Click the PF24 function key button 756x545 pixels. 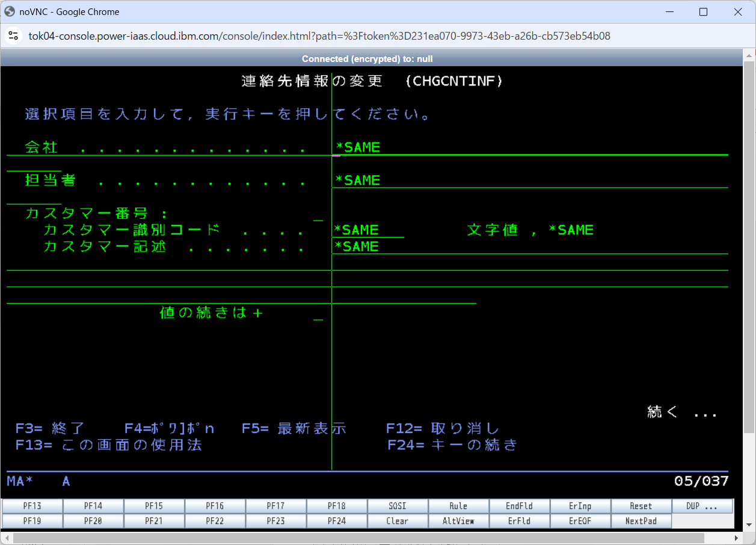coord(337,521)
